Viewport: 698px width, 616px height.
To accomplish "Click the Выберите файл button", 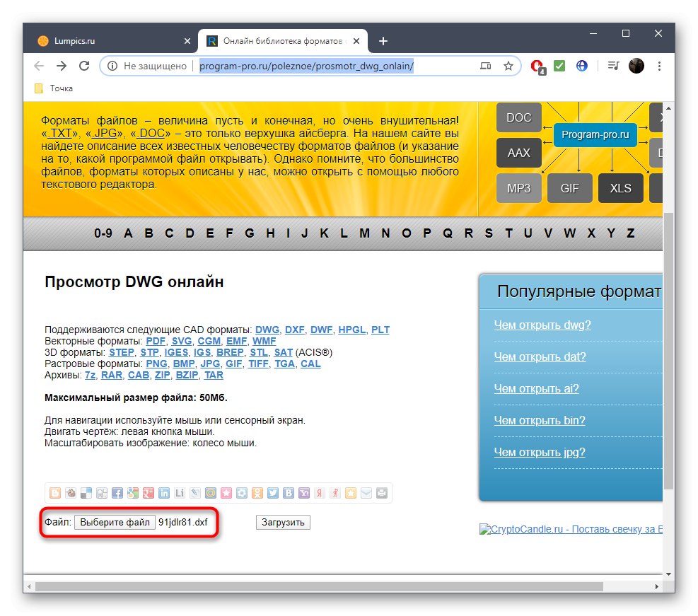I will [115, 522].
